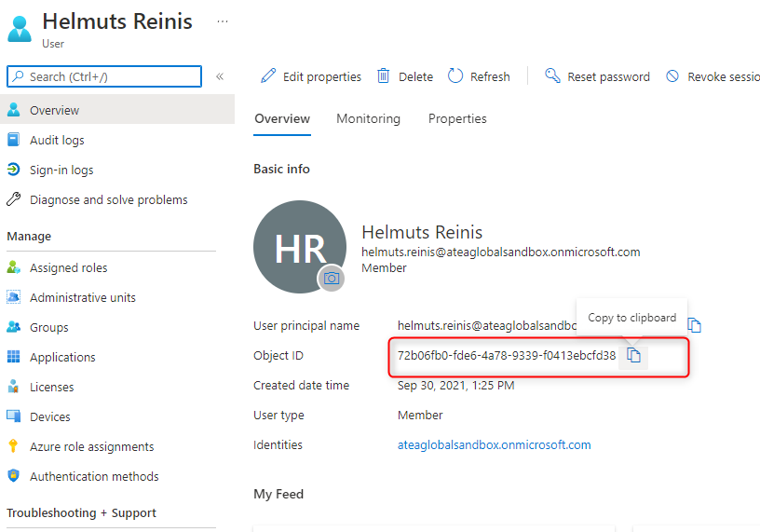Screen dimensions: 760x532
Task: Click the Azure role assignments key icon
Action: (14, 446)
